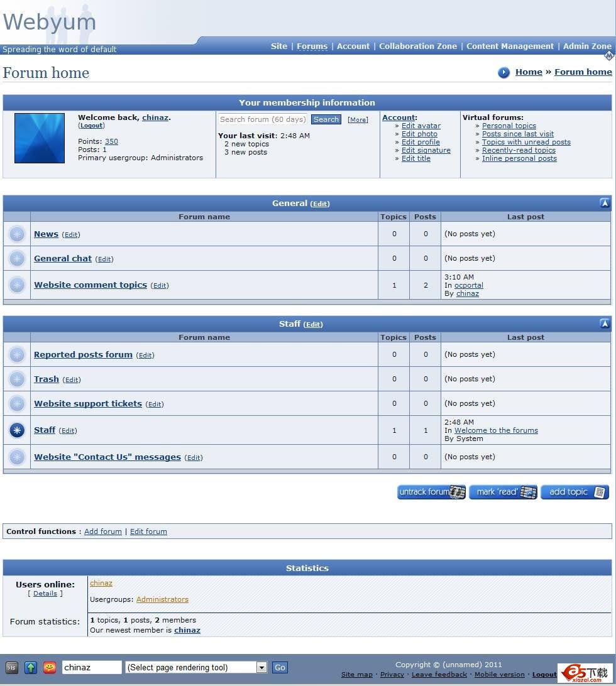Click Edit forum control function

point(148,531)
